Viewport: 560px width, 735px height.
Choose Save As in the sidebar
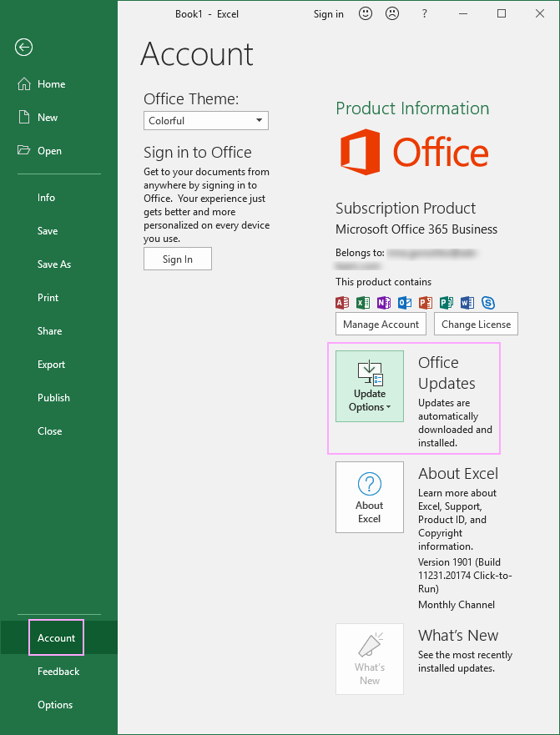[54, 264]
